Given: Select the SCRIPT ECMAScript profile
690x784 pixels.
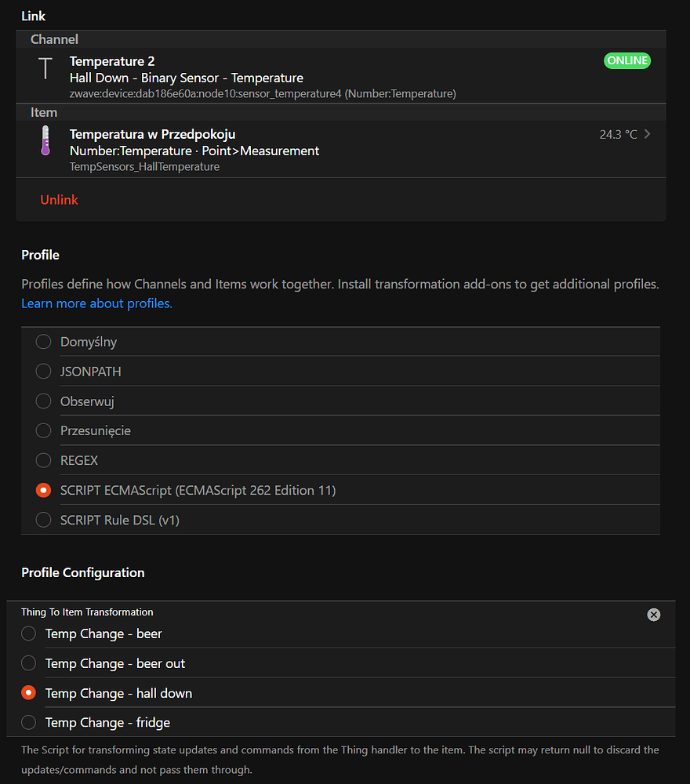Looking at the screenshot, I should click(43, 490).
